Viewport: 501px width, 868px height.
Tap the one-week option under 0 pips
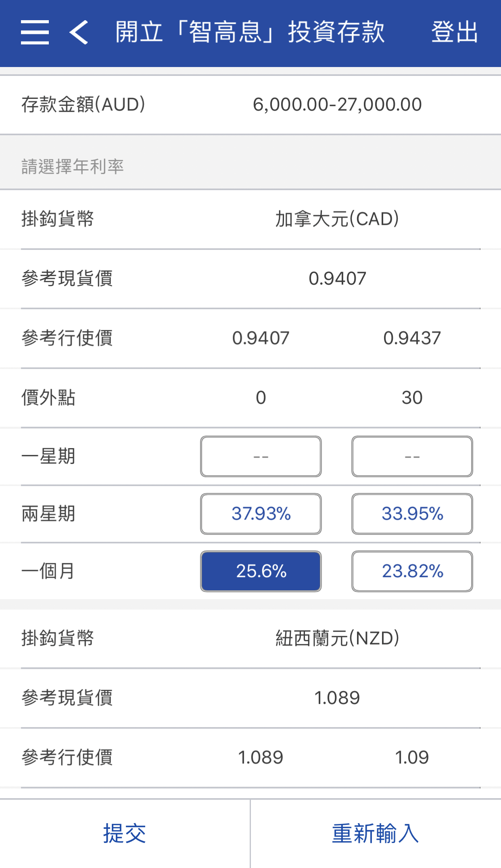coord(261,457)
